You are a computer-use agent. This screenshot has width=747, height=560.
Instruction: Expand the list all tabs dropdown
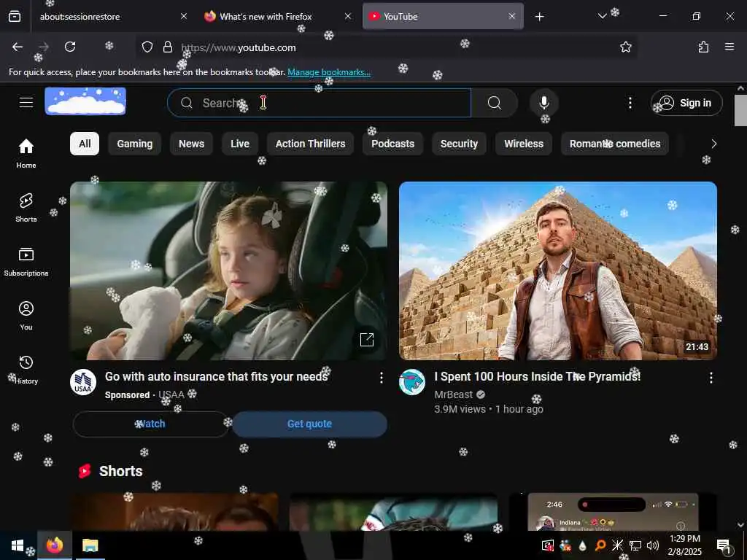(x=602, y=16)
